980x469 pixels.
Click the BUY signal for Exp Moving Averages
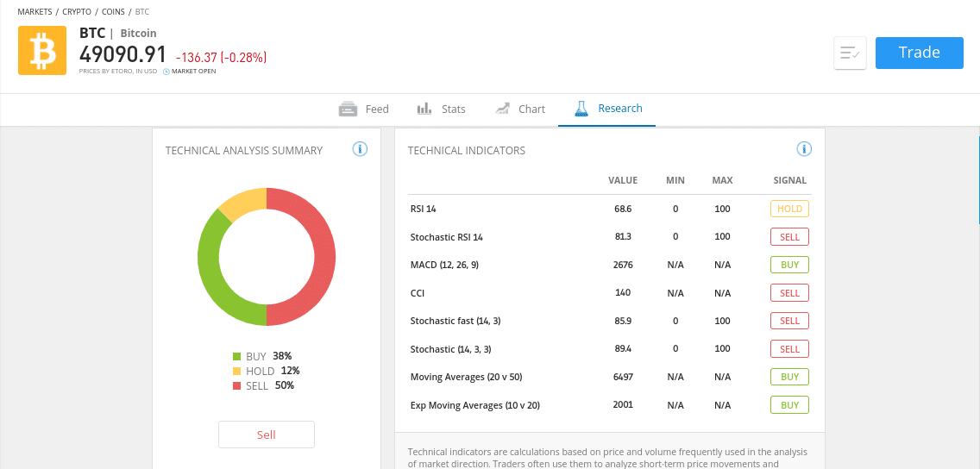789,405
